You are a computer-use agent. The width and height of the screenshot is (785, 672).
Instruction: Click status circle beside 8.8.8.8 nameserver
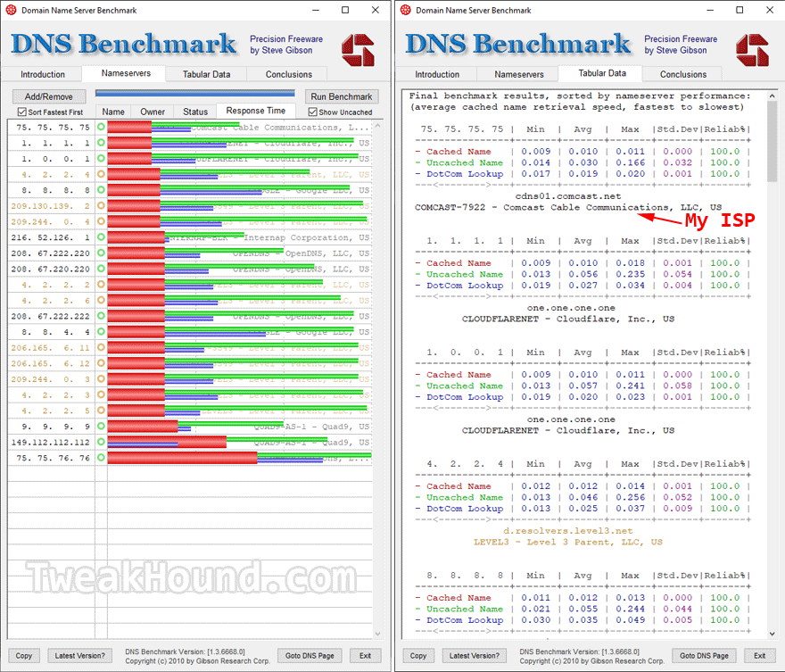click(x=101, y=190)
